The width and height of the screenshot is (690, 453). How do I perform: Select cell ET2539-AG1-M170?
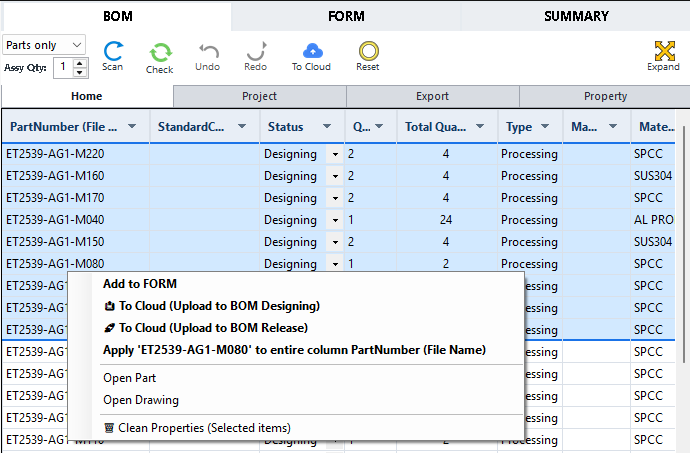pos(76,198)
